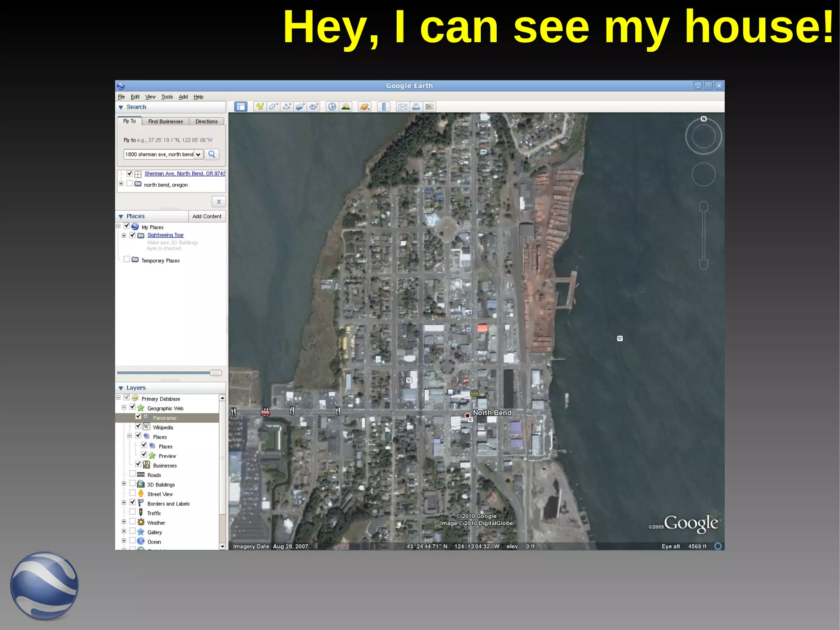Click the Places opacity slider handle
840x630 pixels.
pos(216,373)
